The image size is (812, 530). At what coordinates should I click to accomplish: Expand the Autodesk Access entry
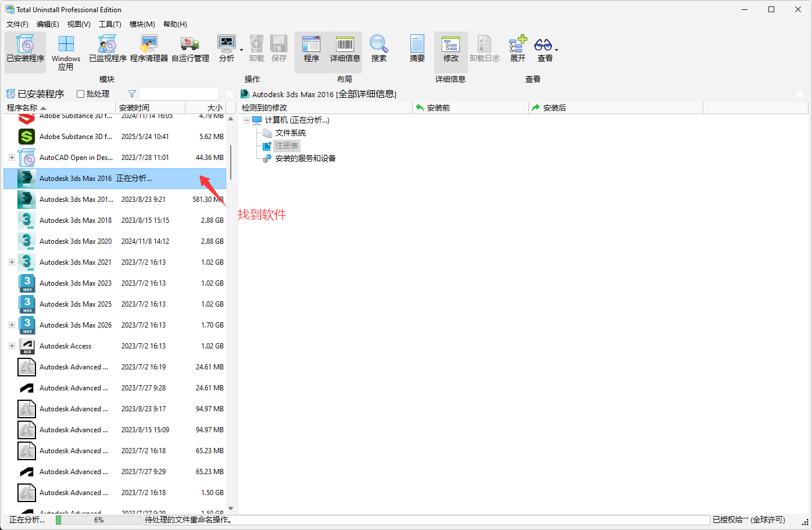12,346
